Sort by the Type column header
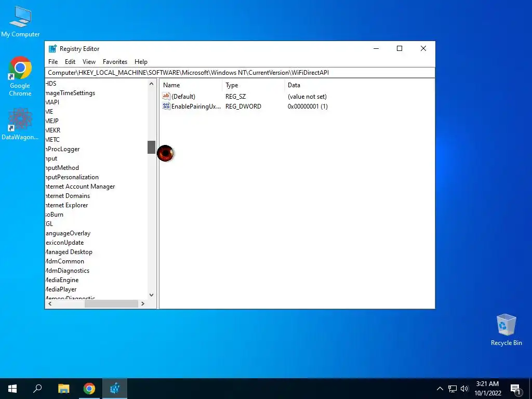The image size is (532, 399). click(x=253, y=85)
